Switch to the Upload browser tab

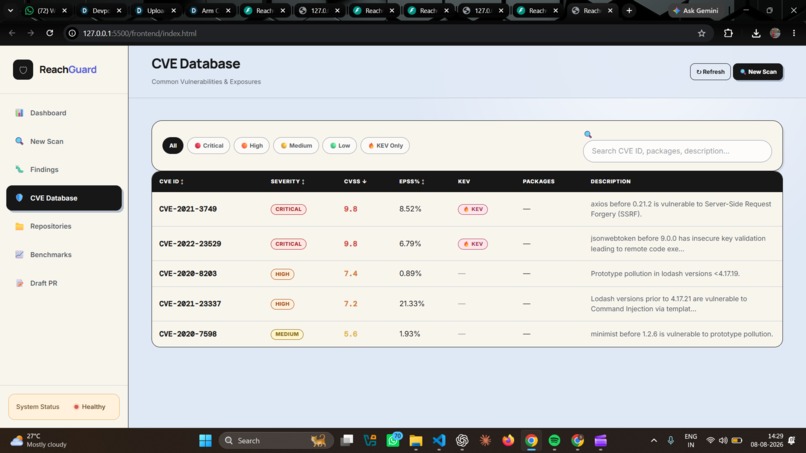coord(156,10)
